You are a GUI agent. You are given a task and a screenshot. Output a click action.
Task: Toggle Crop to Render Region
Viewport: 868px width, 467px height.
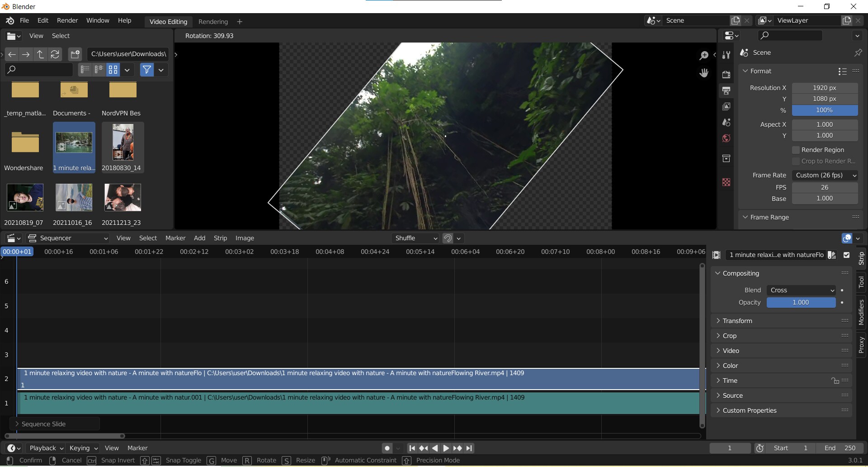point(796,161)
